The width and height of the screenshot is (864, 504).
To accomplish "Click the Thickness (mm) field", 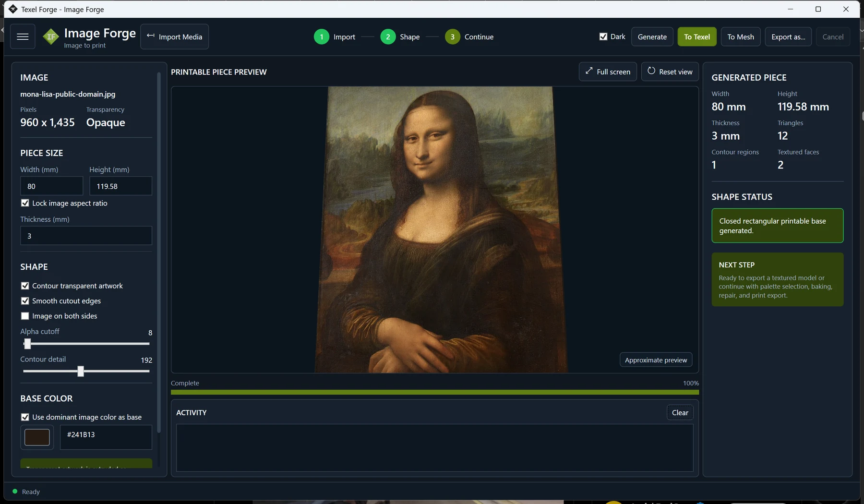I will click(x=86, y=236).
